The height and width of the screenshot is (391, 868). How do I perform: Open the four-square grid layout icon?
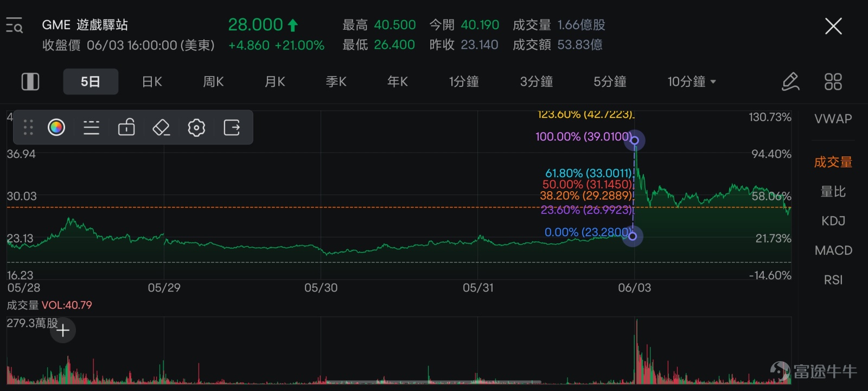point(833,82)
